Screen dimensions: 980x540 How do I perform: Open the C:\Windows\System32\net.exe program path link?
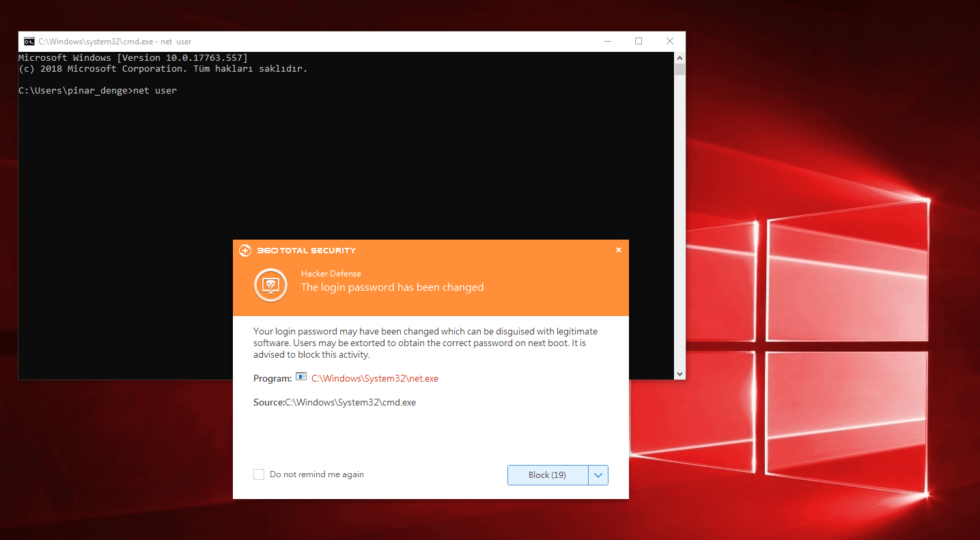coord(375,378)
